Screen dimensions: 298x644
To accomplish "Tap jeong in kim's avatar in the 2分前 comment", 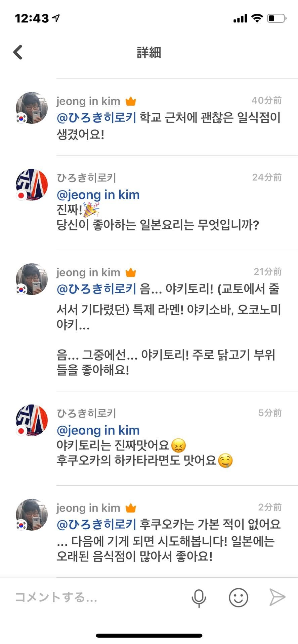I will [x=32, y=515].
